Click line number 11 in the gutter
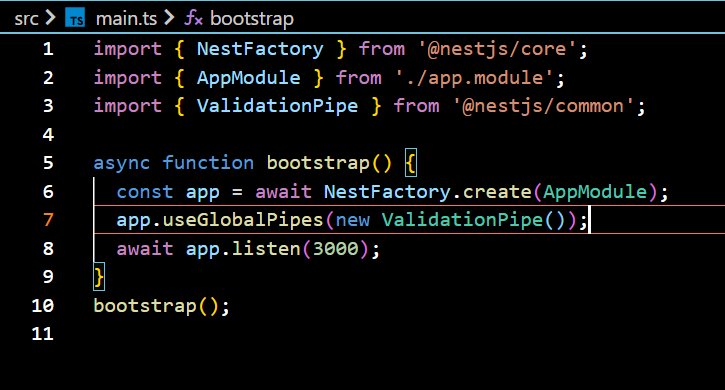This screenshot has width=725, height=390. 43,334
